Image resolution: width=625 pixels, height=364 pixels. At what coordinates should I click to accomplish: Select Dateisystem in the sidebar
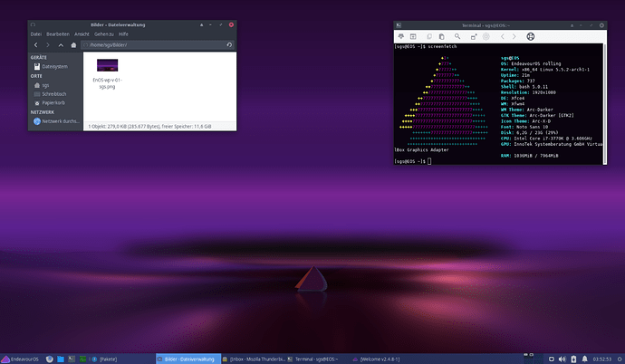pos(53,66)
